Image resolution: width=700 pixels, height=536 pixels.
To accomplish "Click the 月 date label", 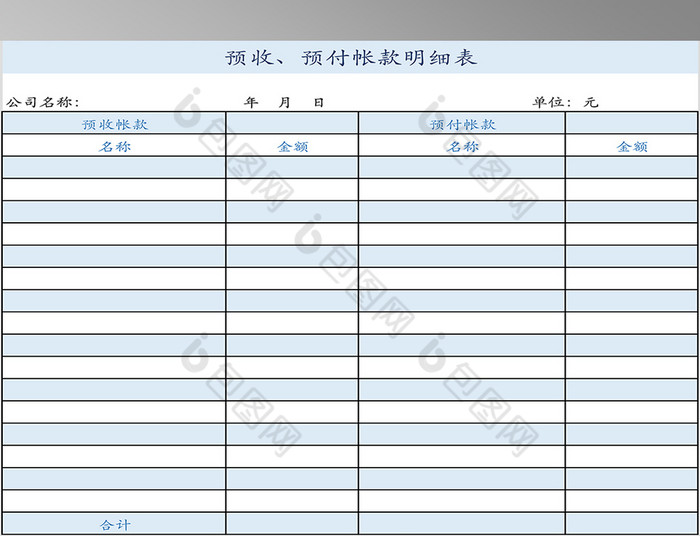I will (x=285, y=103).
